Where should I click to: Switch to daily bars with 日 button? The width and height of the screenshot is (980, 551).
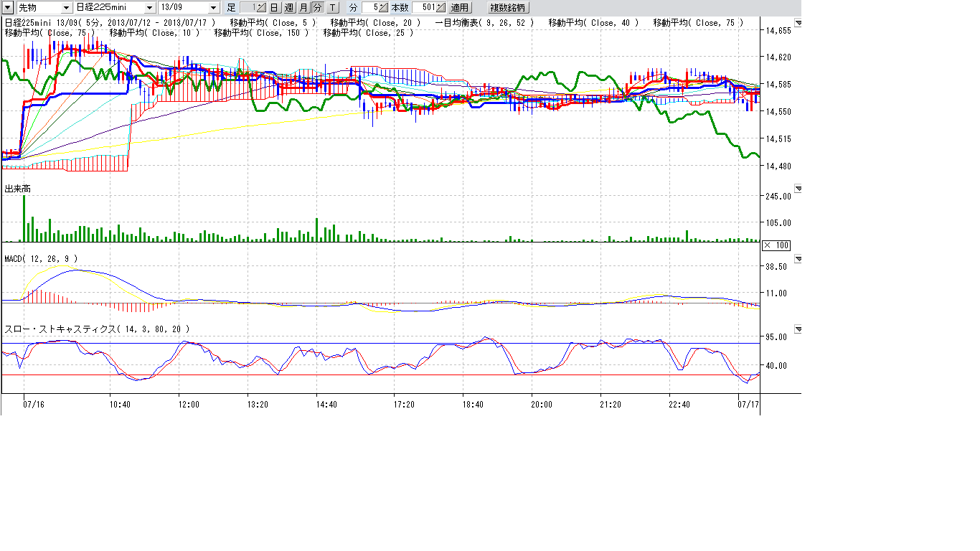(x=274, y=7)
